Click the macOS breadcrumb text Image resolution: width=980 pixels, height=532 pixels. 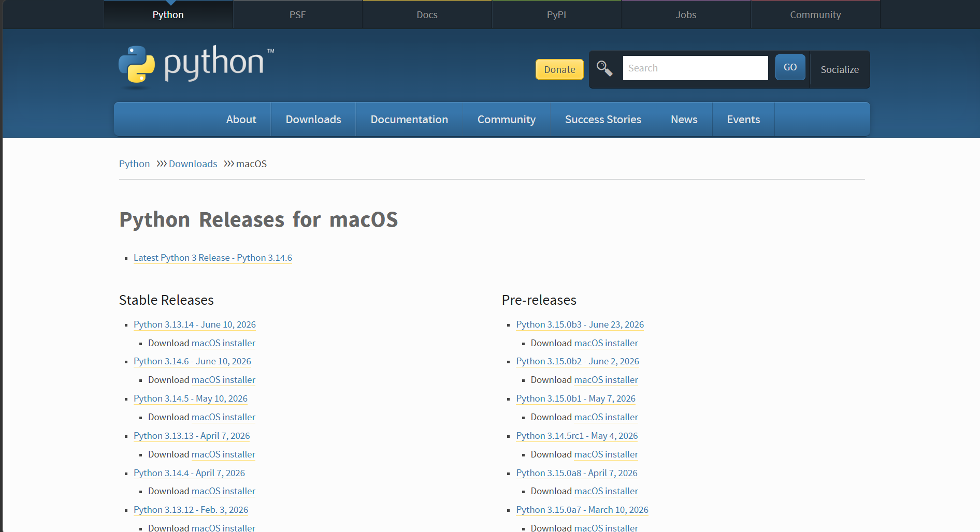[251, 164]
